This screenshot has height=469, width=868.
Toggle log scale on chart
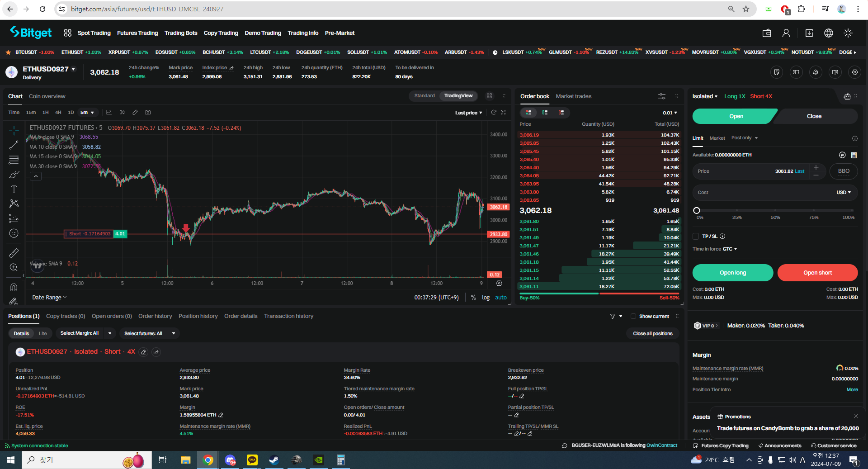pyautogui.click(x=486, y=298)
